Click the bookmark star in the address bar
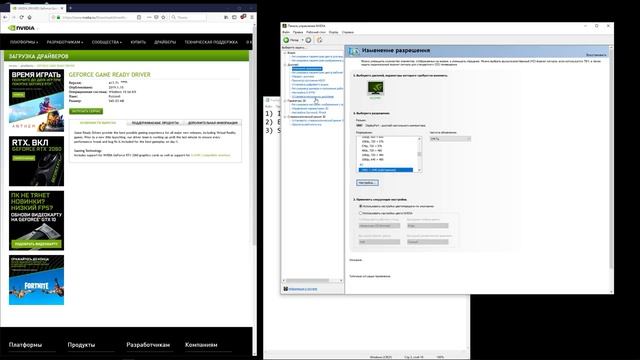This screenshot has height=360, width=640. pos(163,18)
